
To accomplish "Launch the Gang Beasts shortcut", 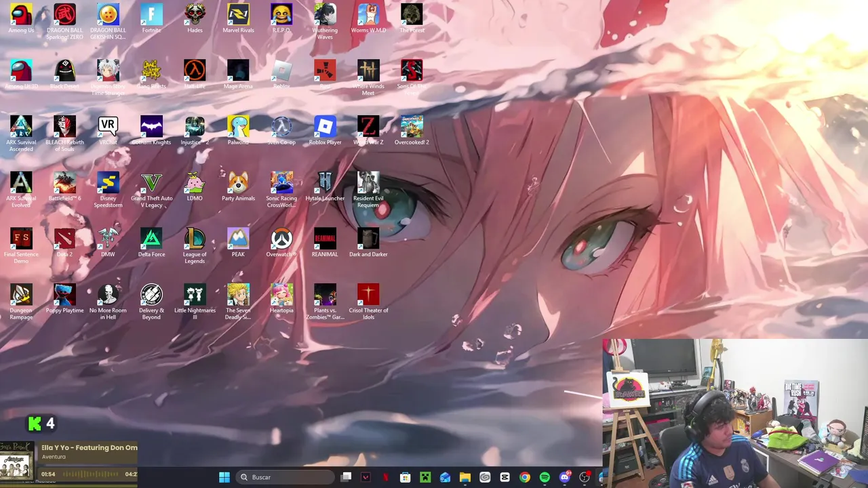I will pyautogui.click(x=151, y=75).
